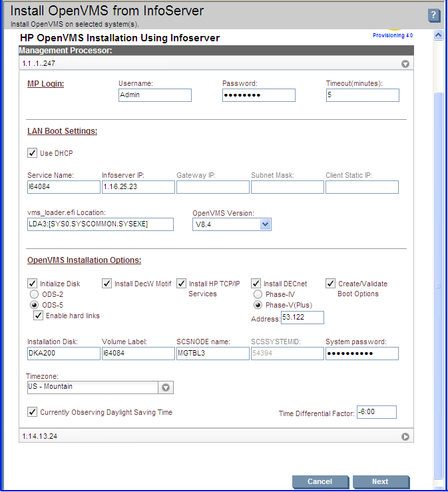Expand the 1.14.13.24 processor section
This screenshot has height=492, width=448.
point(405,437)
